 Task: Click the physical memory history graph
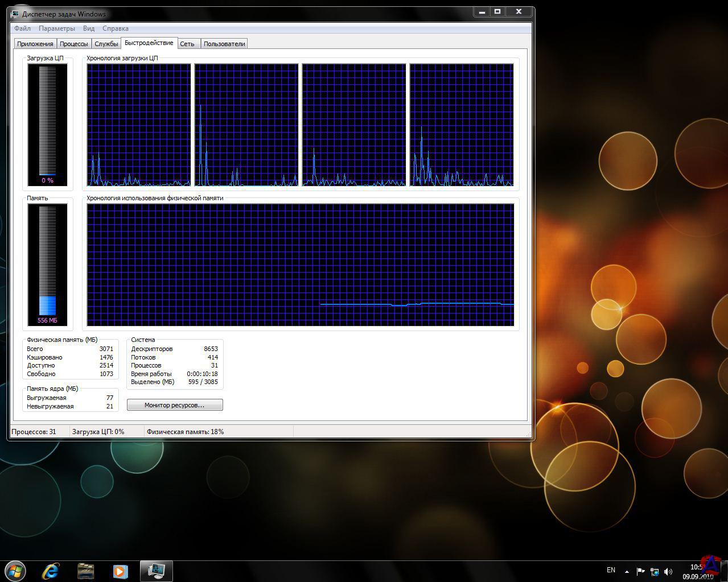[x=300, y=265]
